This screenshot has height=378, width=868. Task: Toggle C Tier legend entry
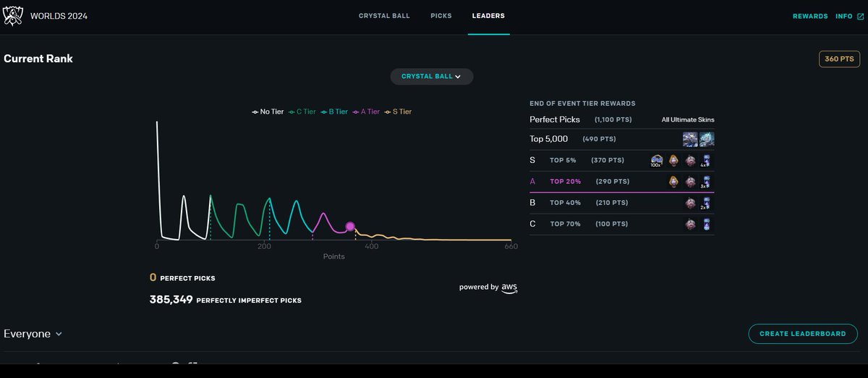coord(302,112)
